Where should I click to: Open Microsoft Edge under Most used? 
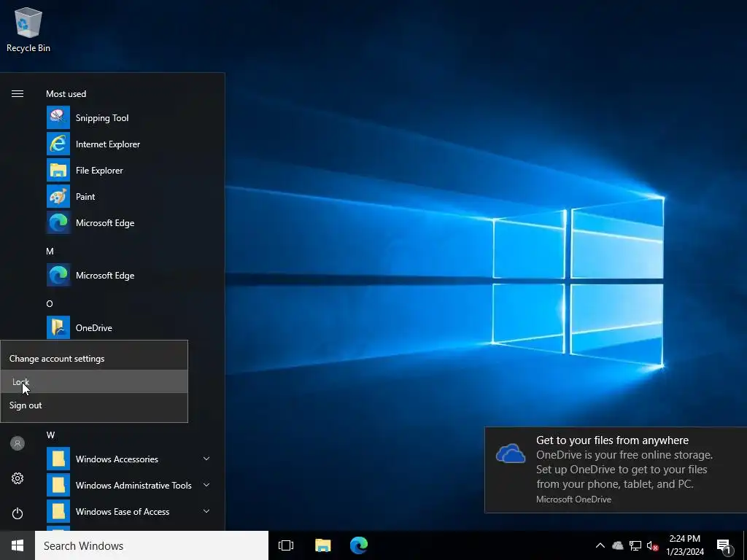coord(130,222)
